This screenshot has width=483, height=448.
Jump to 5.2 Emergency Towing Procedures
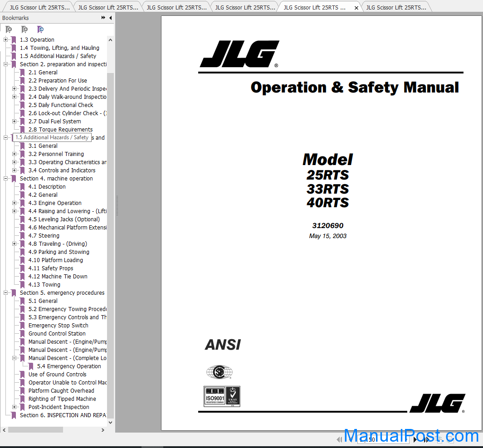tap(68, 309)
